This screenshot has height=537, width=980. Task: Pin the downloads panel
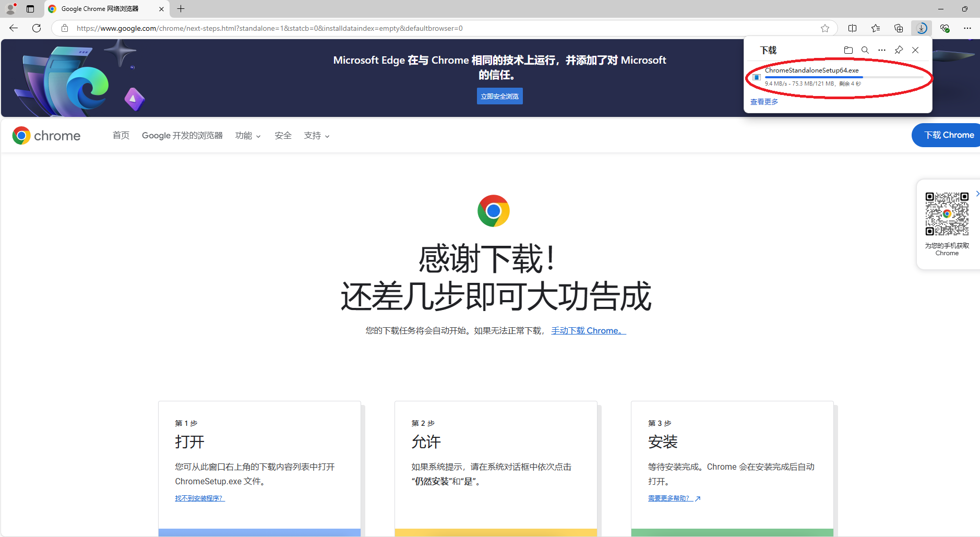click(x=899, y=50)
